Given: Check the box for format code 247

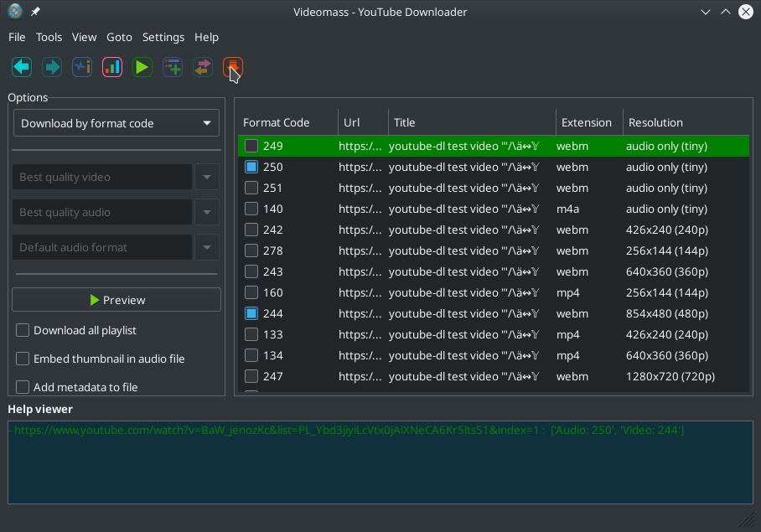Looking at the screenshot, I should [251, 376].
